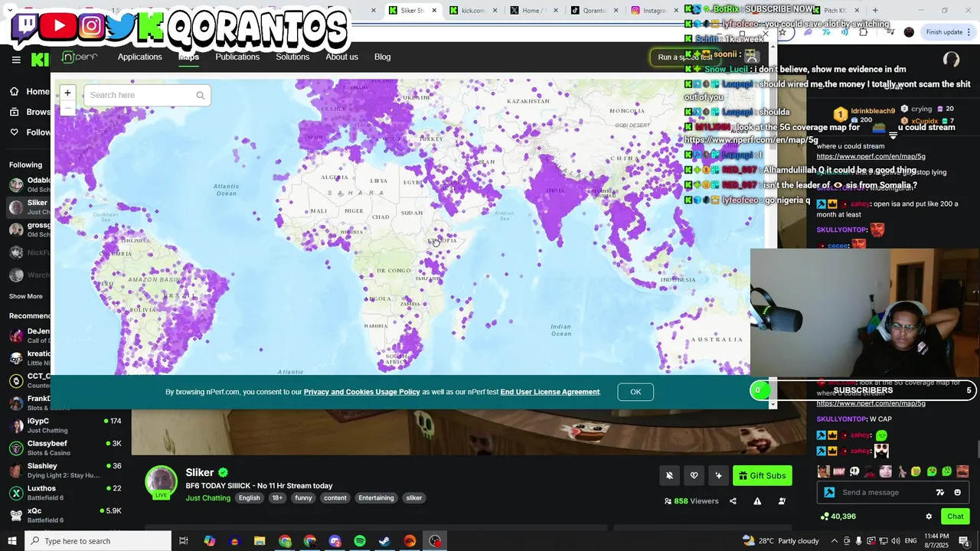Image resolution: width=980 pixels, height=551 pixels.
Task: Click OK on the cookie banner
Action: click(x=635, y=392)
